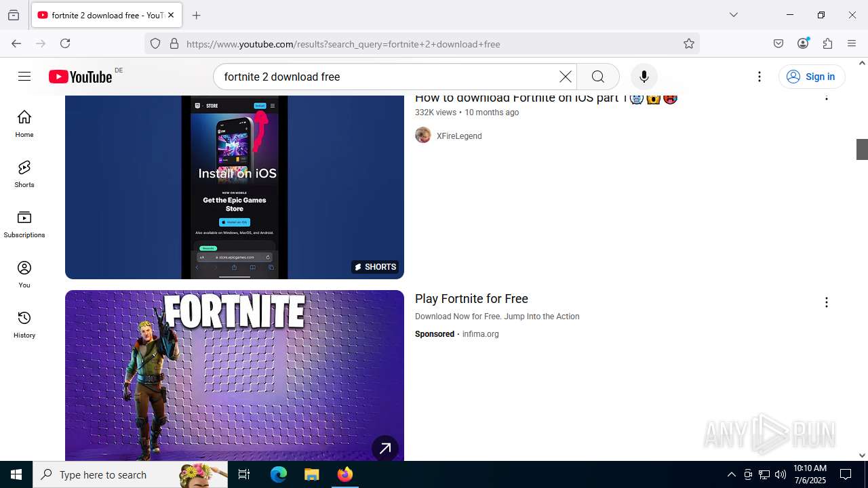
Task: Open the volume control in tray
Action: click(780, 474)
